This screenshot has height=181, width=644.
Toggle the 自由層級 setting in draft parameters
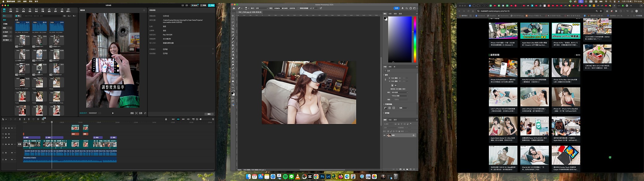click(213, 54)
